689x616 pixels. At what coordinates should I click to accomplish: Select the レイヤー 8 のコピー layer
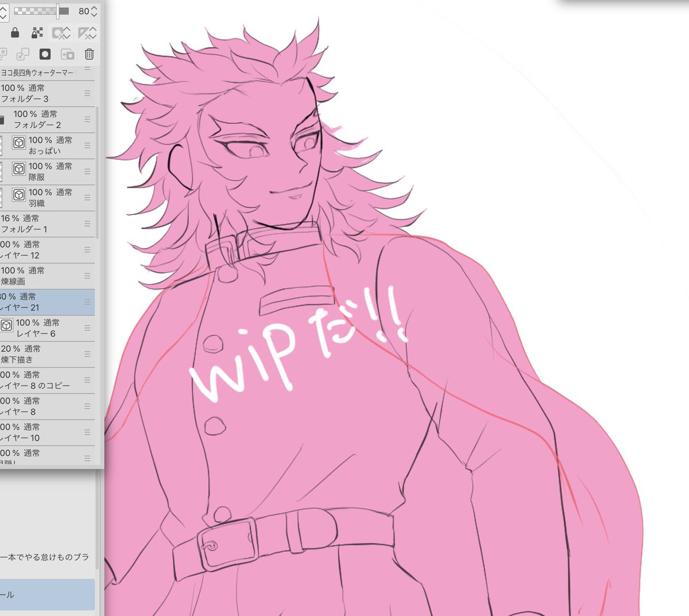click(x=47, y=380)
